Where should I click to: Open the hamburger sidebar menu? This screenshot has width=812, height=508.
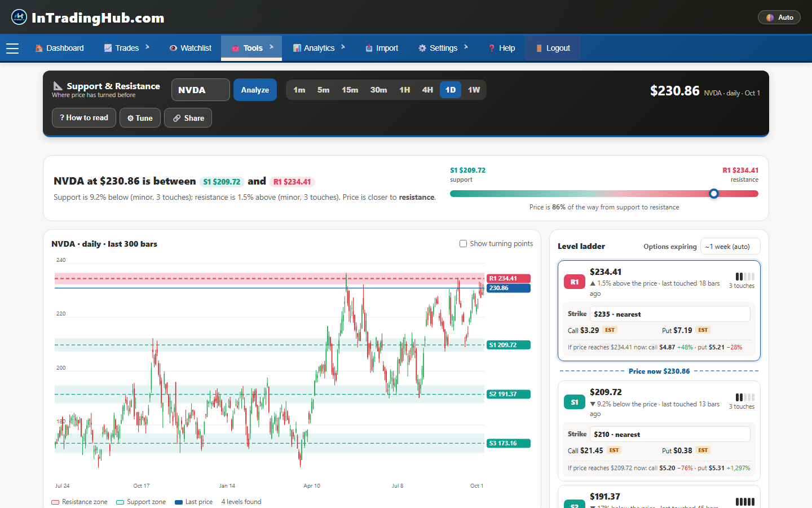[12, 49]
